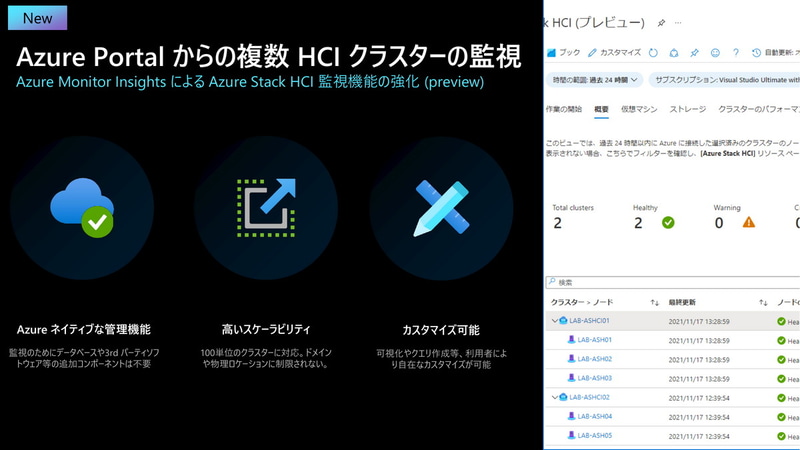This screenshot has height=450, width=800.
Task: Switch to the 仮想マシン tab
Action: tap(639, 109)
